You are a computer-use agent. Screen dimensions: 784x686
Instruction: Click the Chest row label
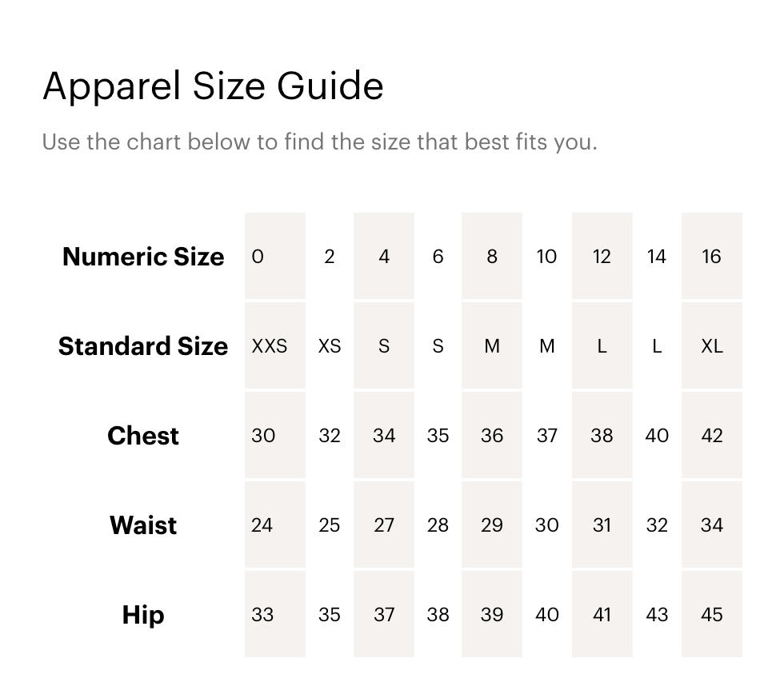click(143, 436)
